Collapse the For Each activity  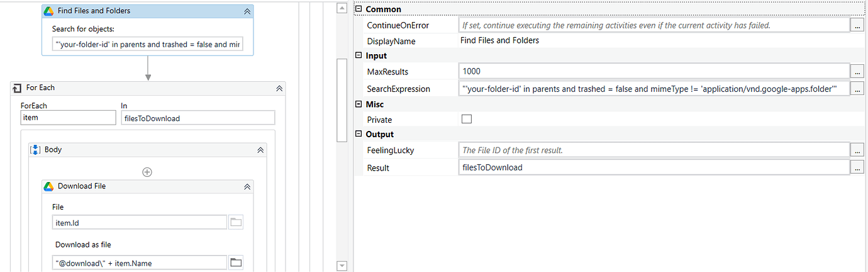click(279, 88)
